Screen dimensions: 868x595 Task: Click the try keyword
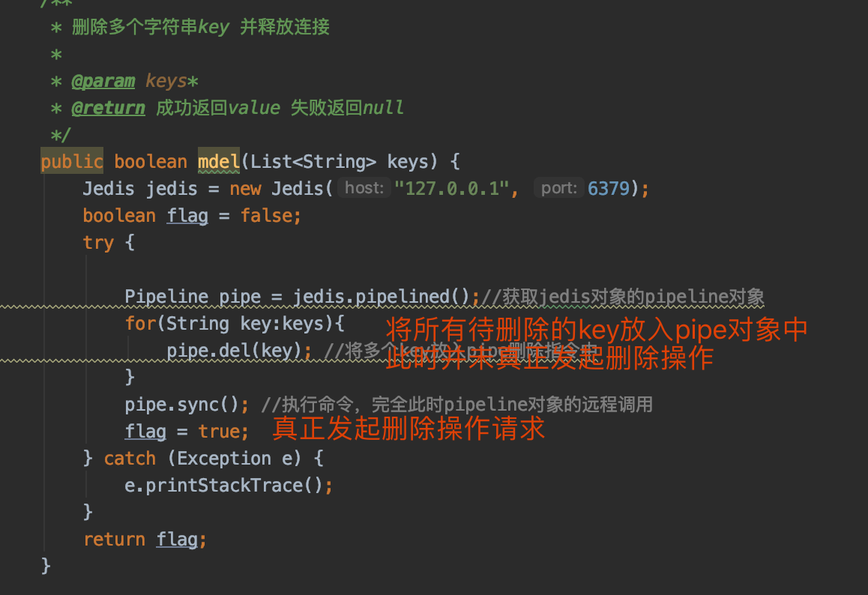[98, 243]
